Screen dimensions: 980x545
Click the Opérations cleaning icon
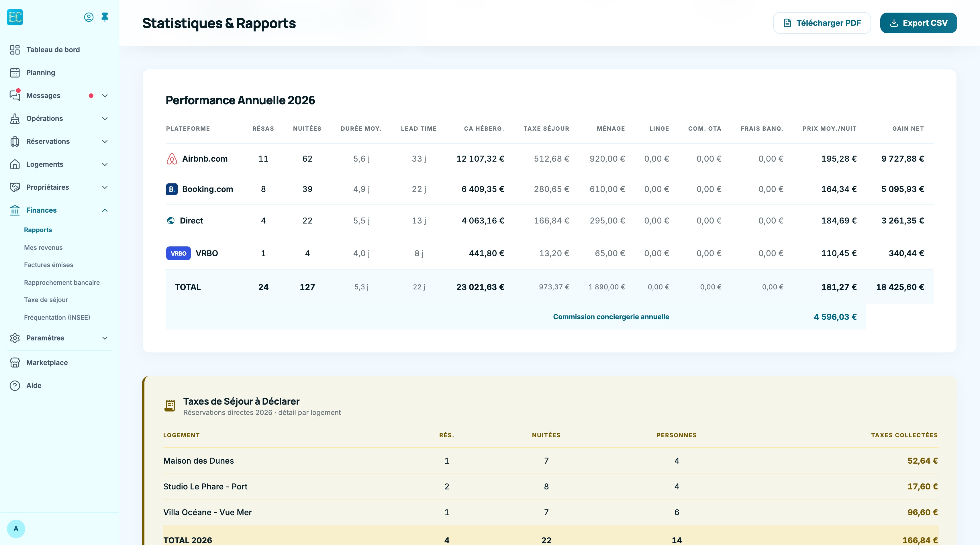pyautogui.click(x=15, y=119)
